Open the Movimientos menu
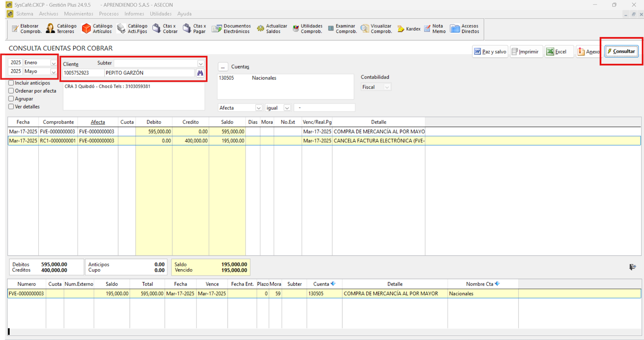 point(78,14)
